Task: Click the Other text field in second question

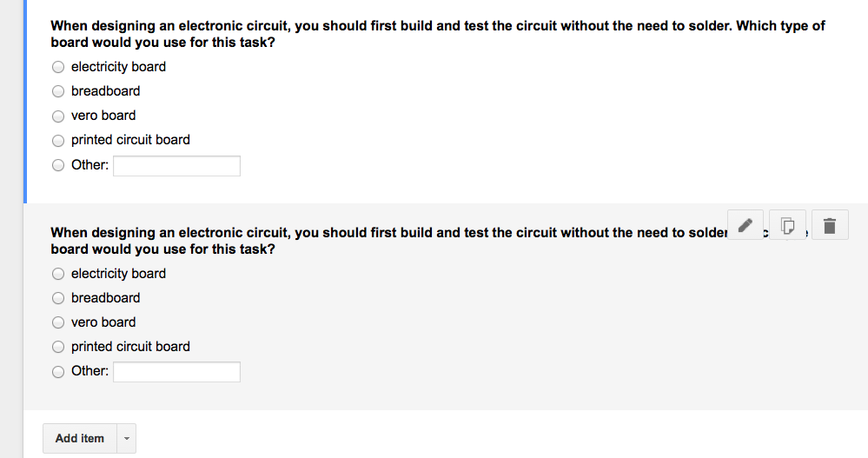Action: 176,372
